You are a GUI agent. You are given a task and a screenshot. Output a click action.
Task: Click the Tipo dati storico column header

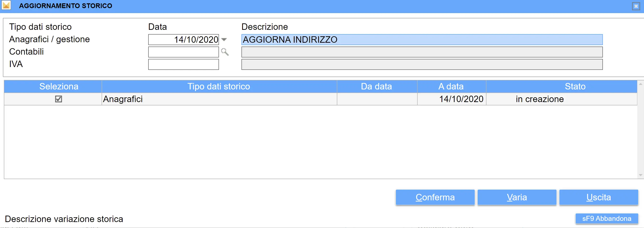click(x=219, y=86)
